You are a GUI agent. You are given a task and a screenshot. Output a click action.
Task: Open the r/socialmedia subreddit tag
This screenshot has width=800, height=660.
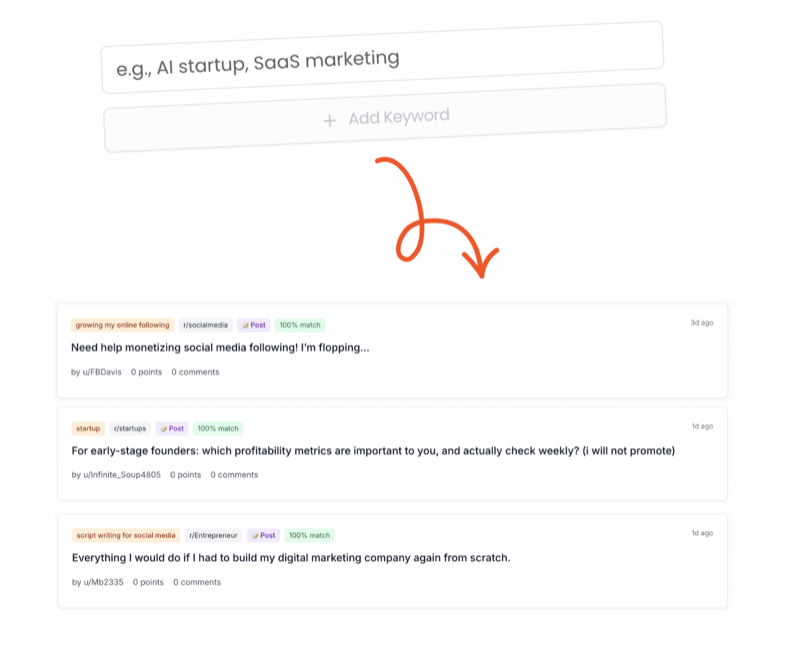205,325
